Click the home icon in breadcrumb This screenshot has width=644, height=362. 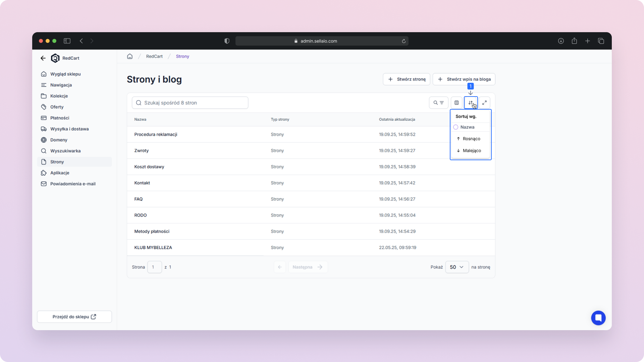click(x=130, y=56)
